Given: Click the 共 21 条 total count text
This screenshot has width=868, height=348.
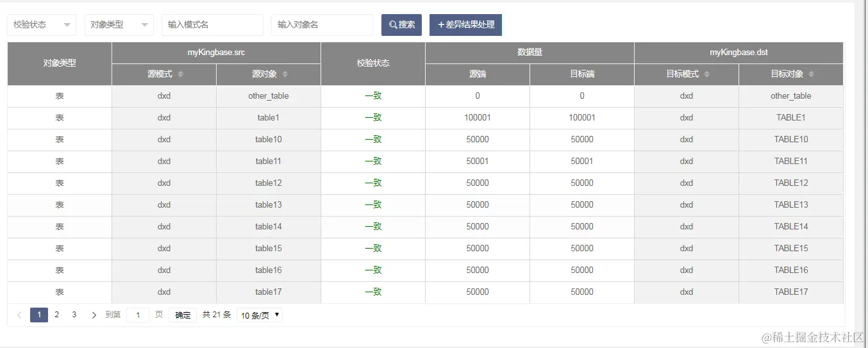Looking at the screenshot, I should pyautogui.click(x=217, y=315).
